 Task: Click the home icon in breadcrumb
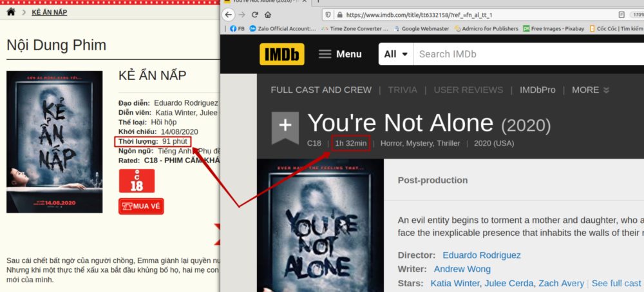tap(11, 12)
